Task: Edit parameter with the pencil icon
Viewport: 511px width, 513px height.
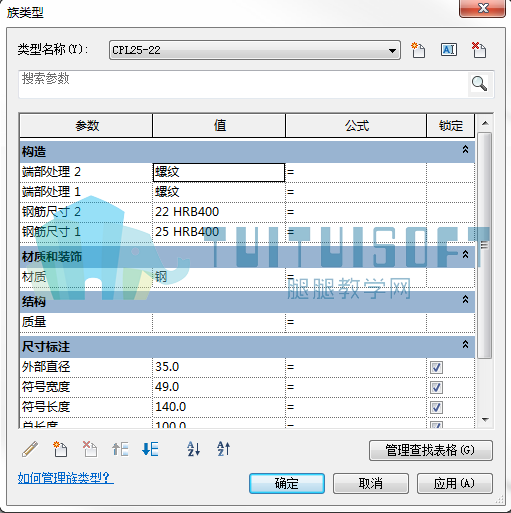Action: point(30,449)
